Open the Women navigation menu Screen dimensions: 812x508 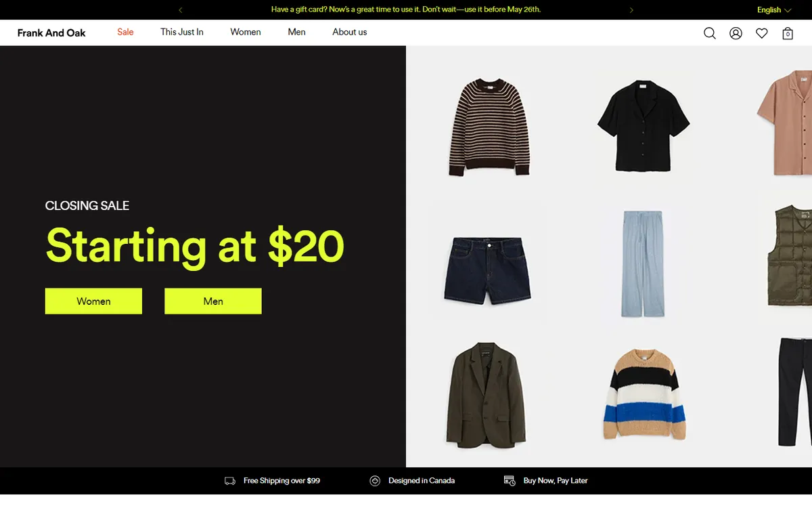(x=246, y=32)
